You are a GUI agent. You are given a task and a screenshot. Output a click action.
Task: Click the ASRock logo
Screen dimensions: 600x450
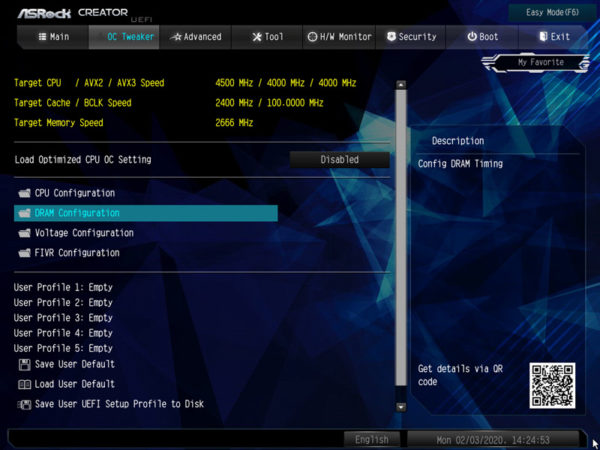tap(44, 14)
